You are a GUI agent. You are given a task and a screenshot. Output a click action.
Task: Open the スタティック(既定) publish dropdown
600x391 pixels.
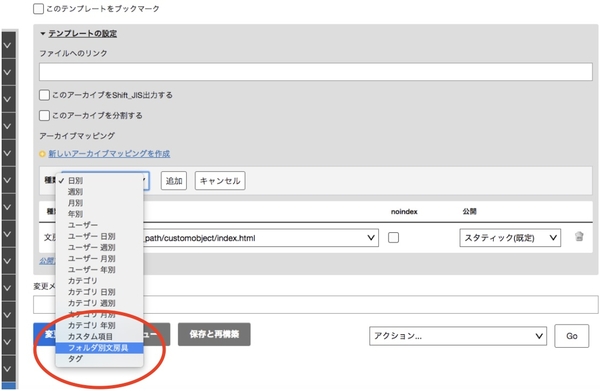(x=510, y=238)
